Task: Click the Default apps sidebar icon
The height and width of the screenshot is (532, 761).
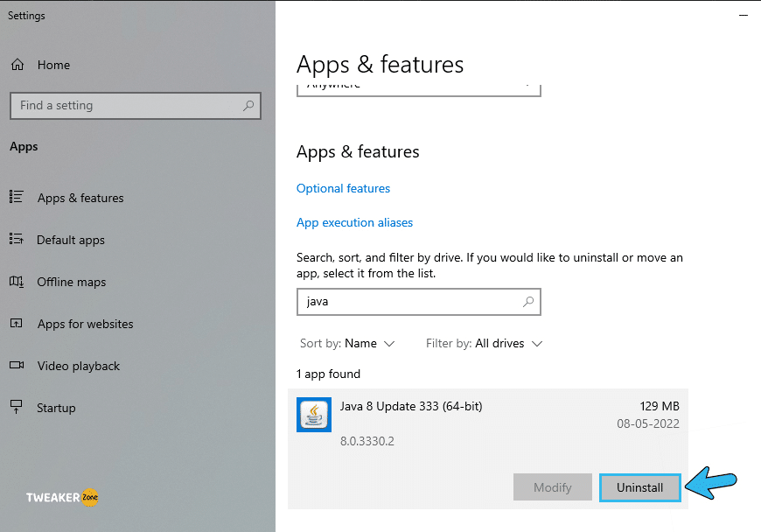Action: pyautogui.click(x=16, y=239)
